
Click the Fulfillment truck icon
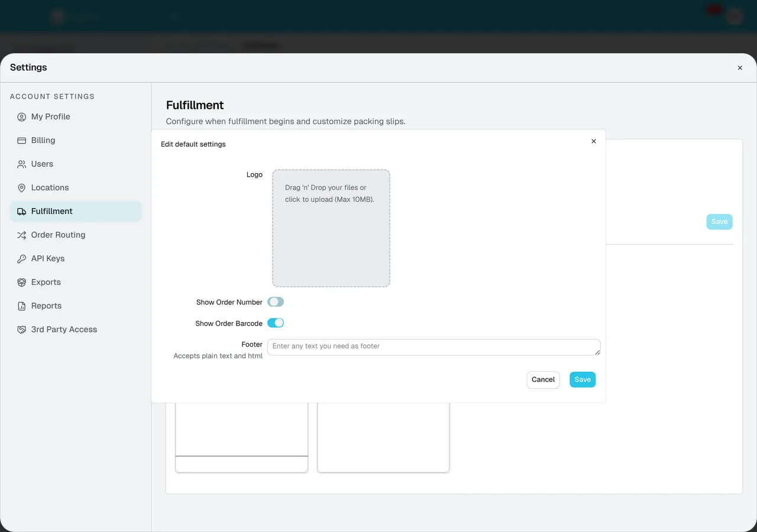coord(21,211)
